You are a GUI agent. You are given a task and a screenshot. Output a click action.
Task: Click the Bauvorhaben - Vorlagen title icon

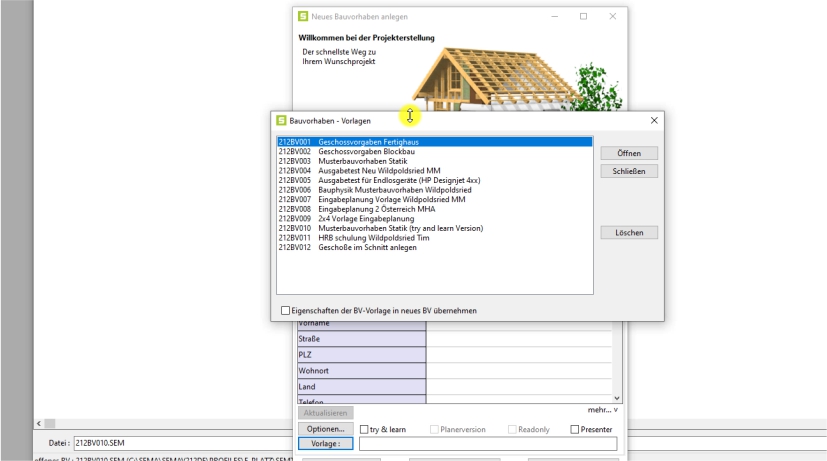281,120
